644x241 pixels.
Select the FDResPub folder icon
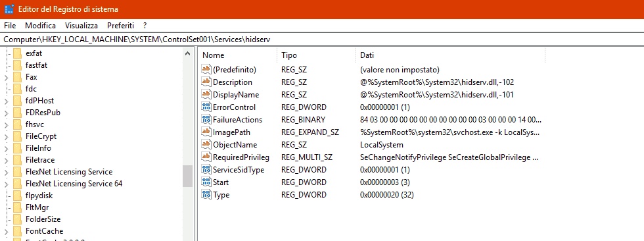[x=17, y=113]
